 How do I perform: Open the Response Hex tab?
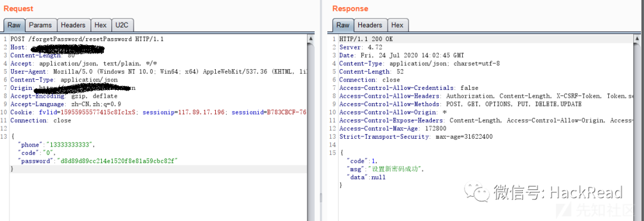pos(397,25)
